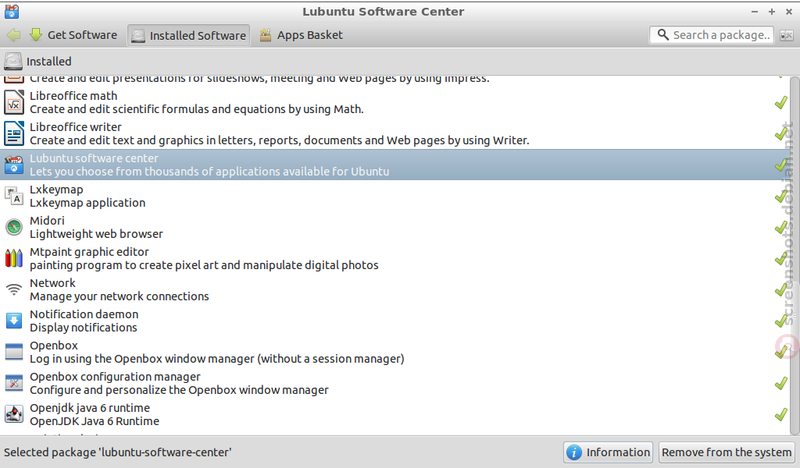Select 'Openjdk java 6 runtime' row title
Screen dimensions: 800x468
click(90, 408)
